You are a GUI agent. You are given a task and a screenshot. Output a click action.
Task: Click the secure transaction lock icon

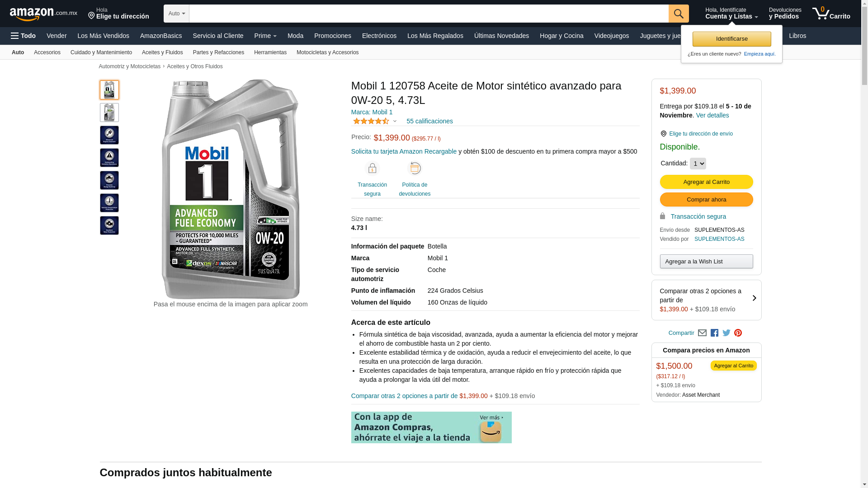click(372, 169)
